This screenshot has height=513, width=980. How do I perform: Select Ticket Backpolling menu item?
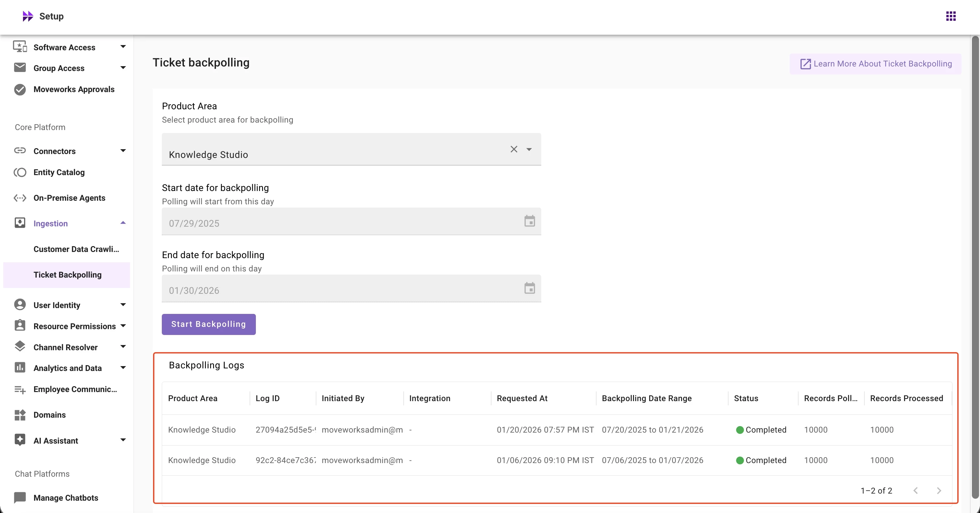(x=67, y=275)
